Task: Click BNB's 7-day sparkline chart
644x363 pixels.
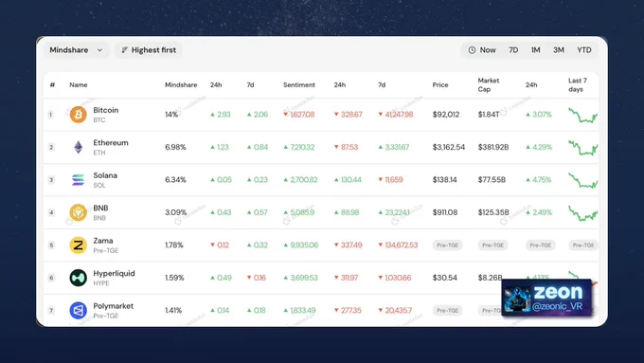Action: point(583,213)
